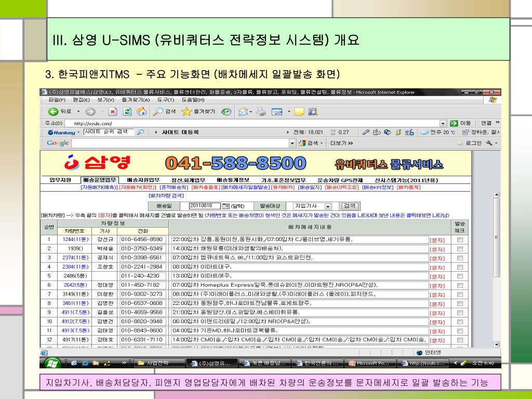Click [문자] link for 강선규 row
This screenshot has height=399, width=532.
(437, 240)
